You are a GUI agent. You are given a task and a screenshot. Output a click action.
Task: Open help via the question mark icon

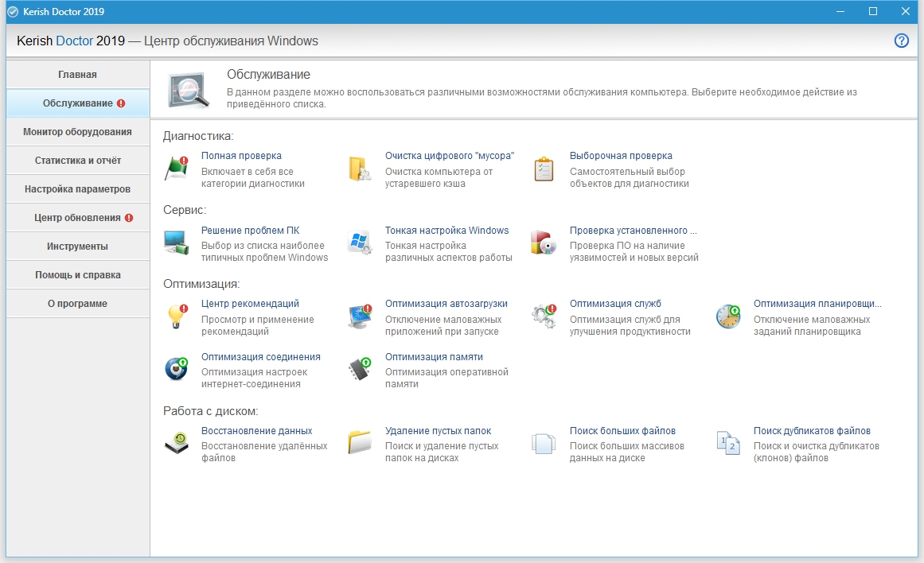pyautogui.click(x=901, y=41)
